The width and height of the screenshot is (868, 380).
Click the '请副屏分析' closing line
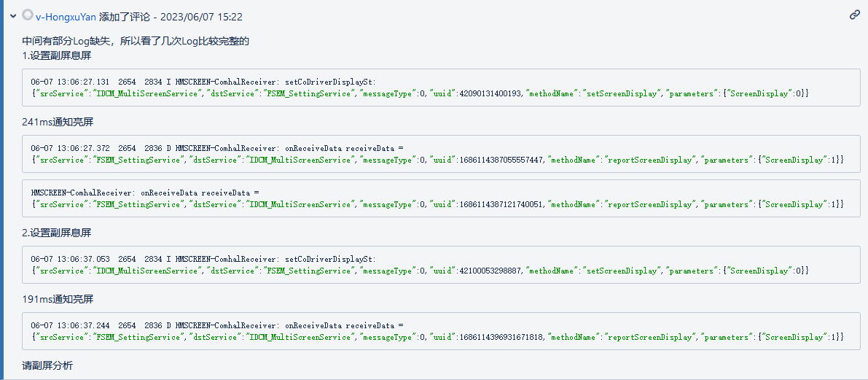[47, 365]
